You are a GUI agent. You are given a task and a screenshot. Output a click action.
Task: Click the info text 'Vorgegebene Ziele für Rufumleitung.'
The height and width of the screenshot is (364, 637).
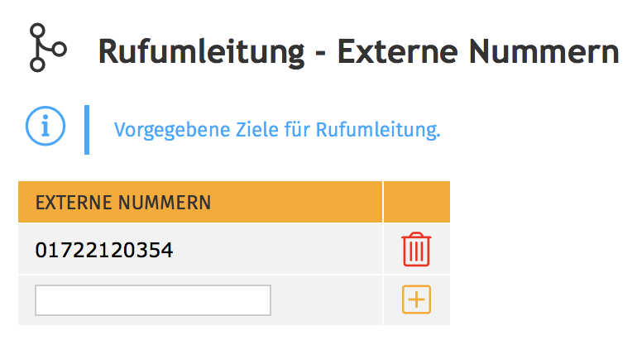coord(277,130)
